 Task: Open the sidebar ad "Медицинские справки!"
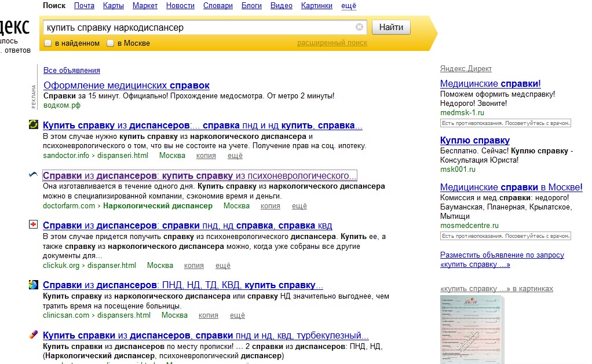pyautogui.click(x=491, y=84)
